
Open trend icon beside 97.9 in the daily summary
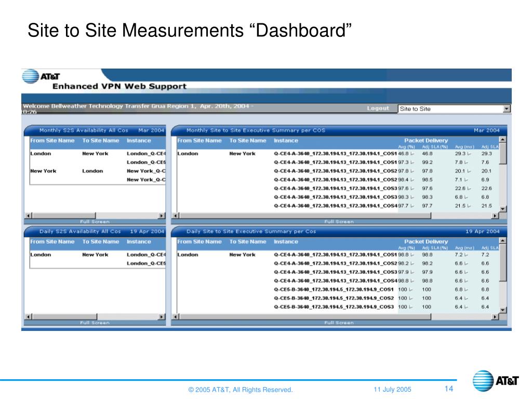click(x=412, y=272)
